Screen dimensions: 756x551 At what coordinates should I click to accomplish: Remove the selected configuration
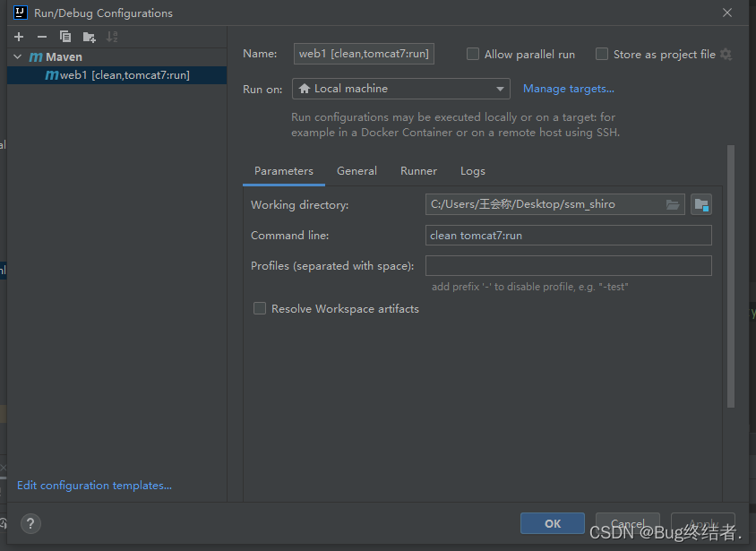point(42,37)
